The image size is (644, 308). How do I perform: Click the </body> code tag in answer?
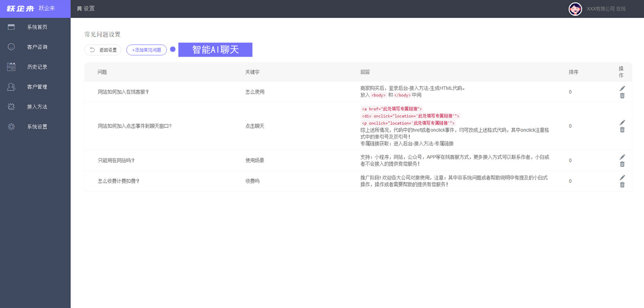tap(402, 95)
